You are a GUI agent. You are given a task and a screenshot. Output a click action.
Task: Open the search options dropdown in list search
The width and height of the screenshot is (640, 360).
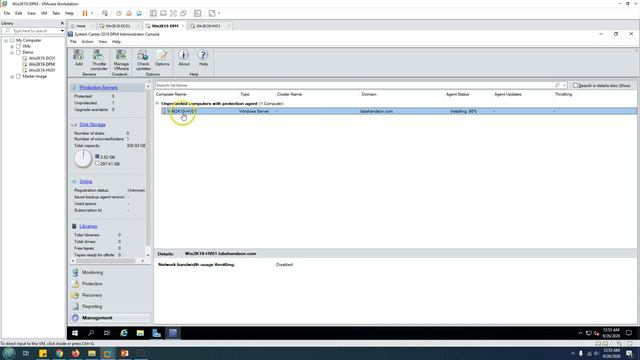click(x=564, y=85)
